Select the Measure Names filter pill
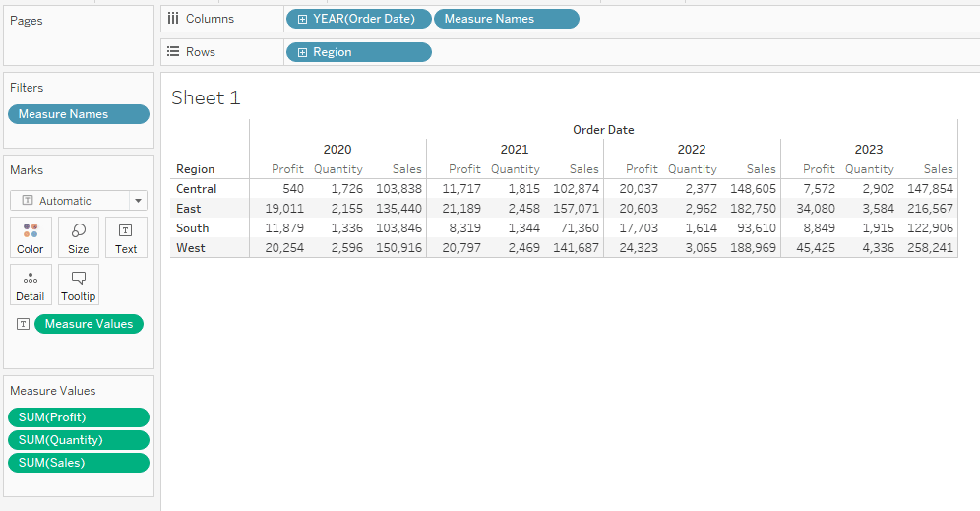Image resolution: width=980 pixels, height=511 pixels. 79,114
